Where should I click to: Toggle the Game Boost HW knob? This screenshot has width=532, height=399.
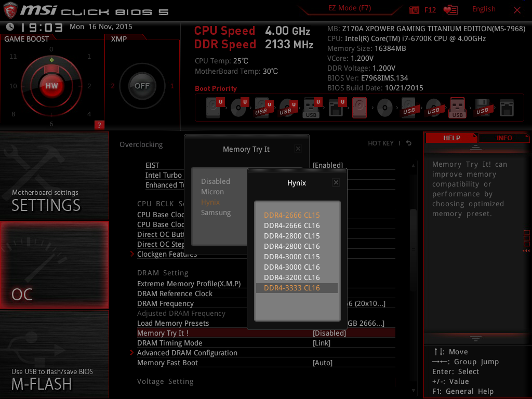pos(51,86)
